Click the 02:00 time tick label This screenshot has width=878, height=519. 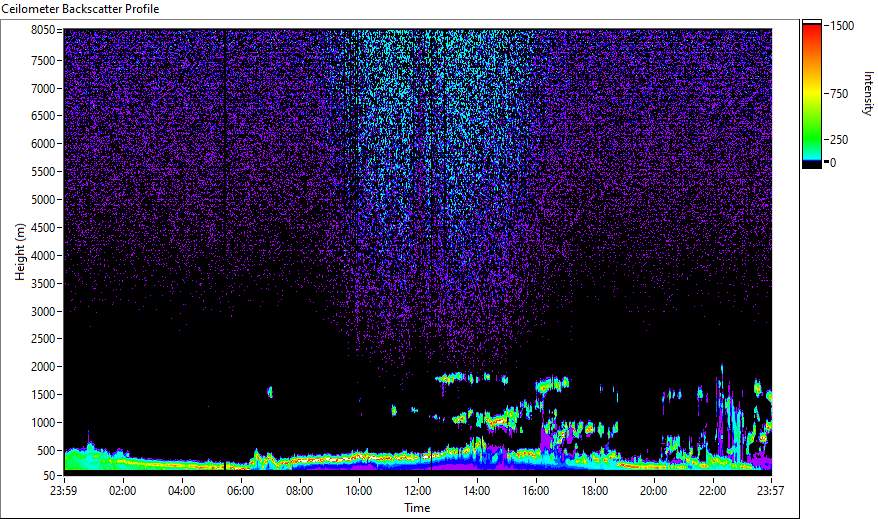[122, 491]
